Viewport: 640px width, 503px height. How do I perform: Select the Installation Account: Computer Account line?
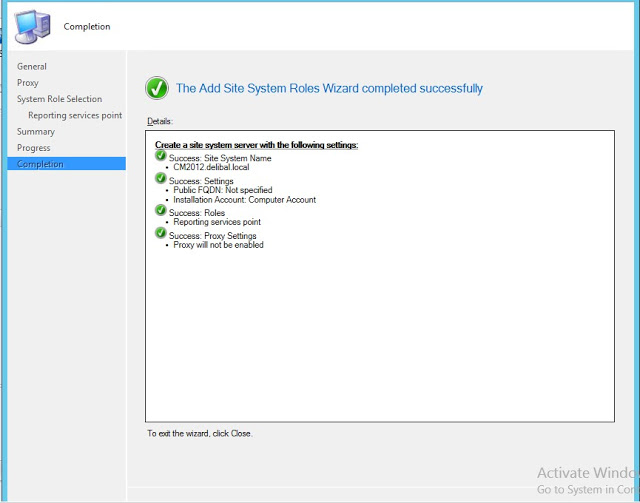pyautogui.click(x=244, y=200)
